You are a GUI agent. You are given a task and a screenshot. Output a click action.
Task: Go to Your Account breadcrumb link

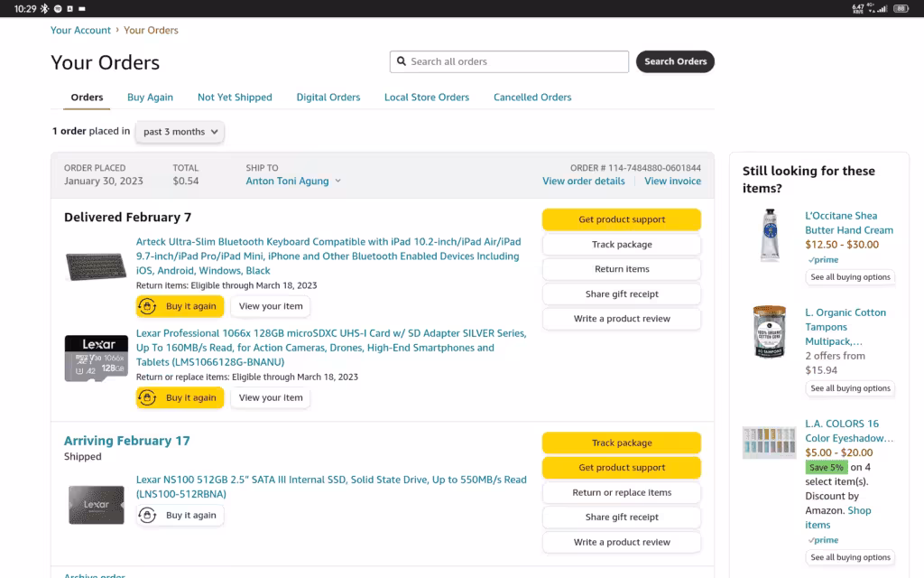click(x=80, y=30)
